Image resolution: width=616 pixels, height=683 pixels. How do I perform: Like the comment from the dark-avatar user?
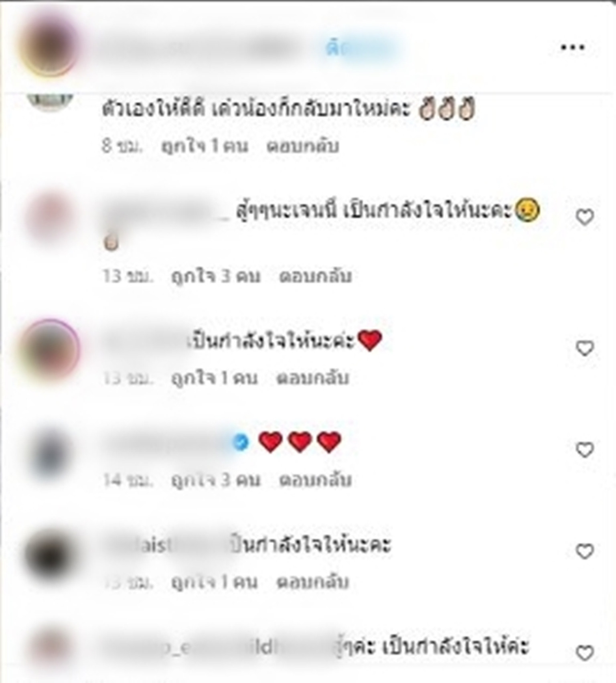[585, 551]
